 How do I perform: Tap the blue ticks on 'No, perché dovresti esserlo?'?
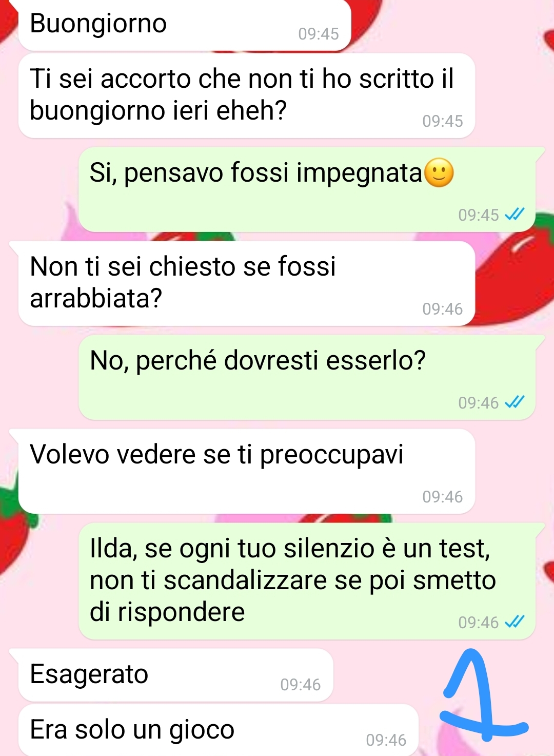click(515, 402)
